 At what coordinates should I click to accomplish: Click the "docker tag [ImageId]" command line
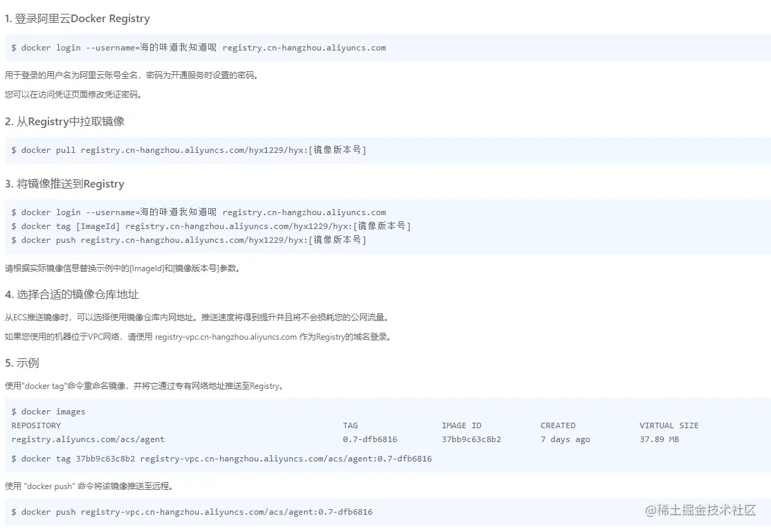tap(211, 226)
